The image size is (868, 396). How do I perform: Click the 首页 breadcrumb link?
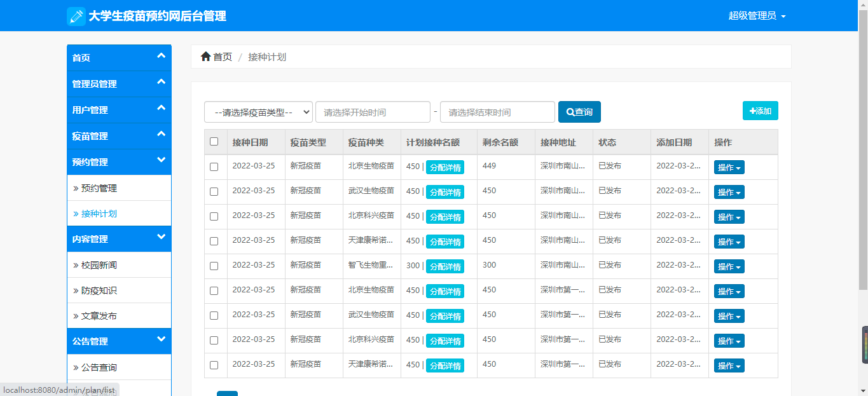223,57
